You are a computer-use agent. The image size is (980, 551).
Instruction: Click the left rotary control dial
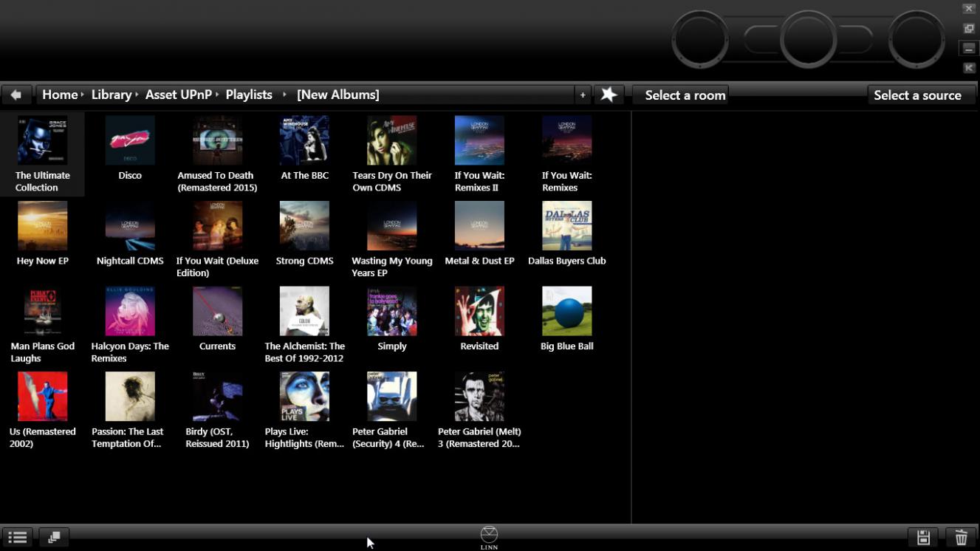pyautogui.click(x=699, y=39)
